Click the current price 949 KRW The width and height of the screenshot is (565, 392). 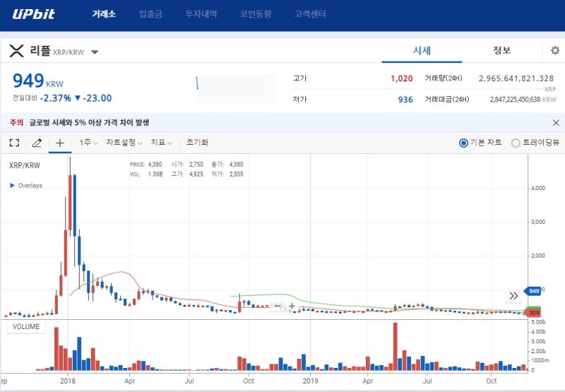tap(38, 81)
